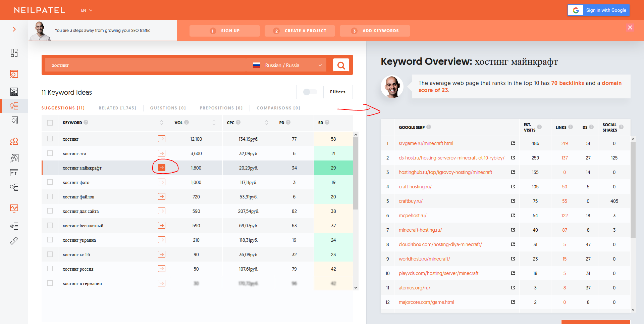
Task: Toggle the switch beside Filters
Action: tap(310, 92)
